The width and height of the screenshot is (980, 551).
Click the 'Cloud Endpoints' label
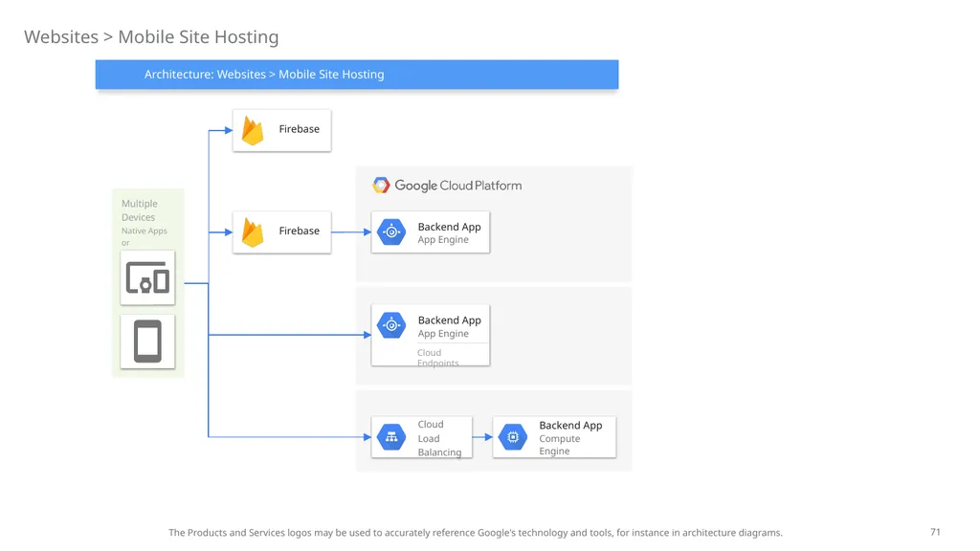tap(438, 358)
